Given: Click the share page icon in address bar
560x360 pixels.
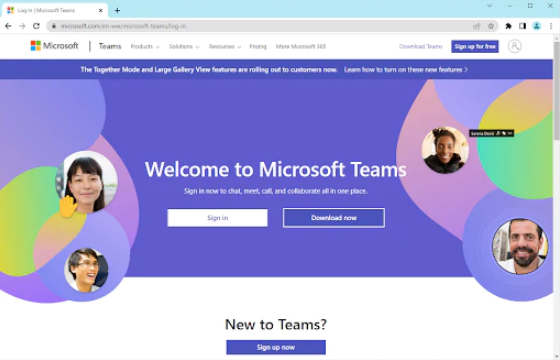Looking at the screenshot, I should click(476, 26).
